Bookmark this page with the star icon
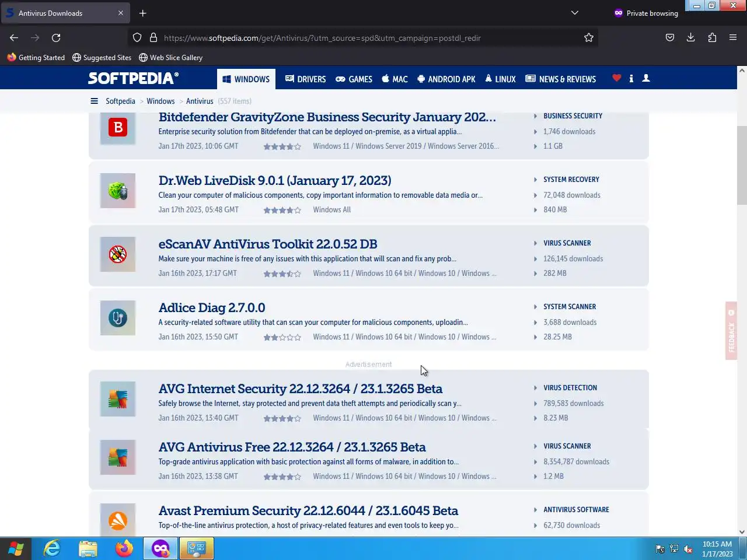 (589, 37)
